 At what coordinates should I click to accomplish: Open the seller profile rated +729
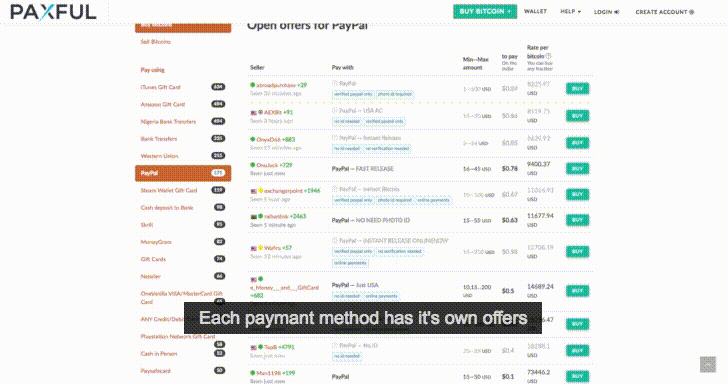tap(267, 165)
